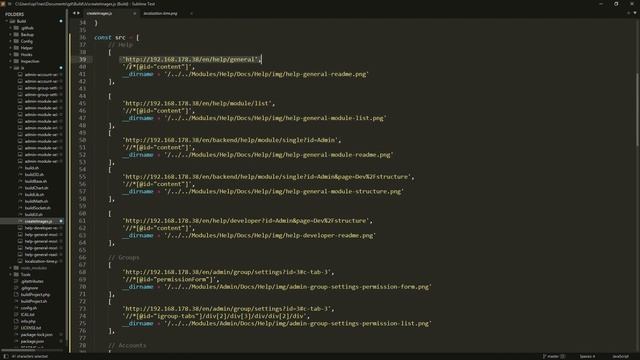Click the Backup folder icon
This screenshot has width=640, height=360.
(16, 34)
